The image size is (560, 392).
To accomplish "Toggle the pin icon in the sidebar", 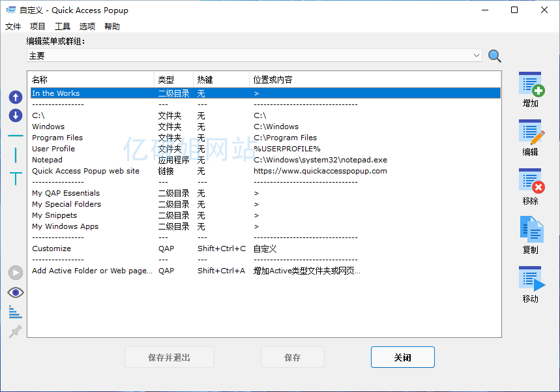I will tap(15, 331).
